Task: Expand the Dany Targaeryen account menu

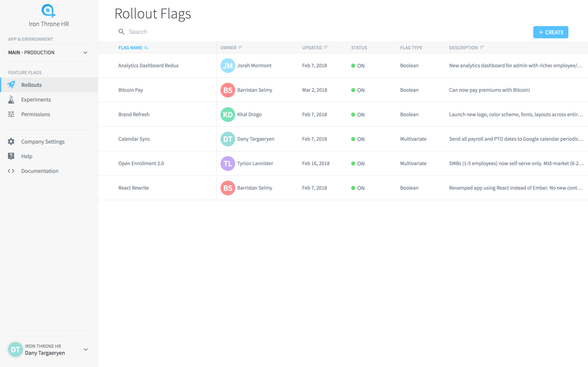Action: [x=86, y=349]
